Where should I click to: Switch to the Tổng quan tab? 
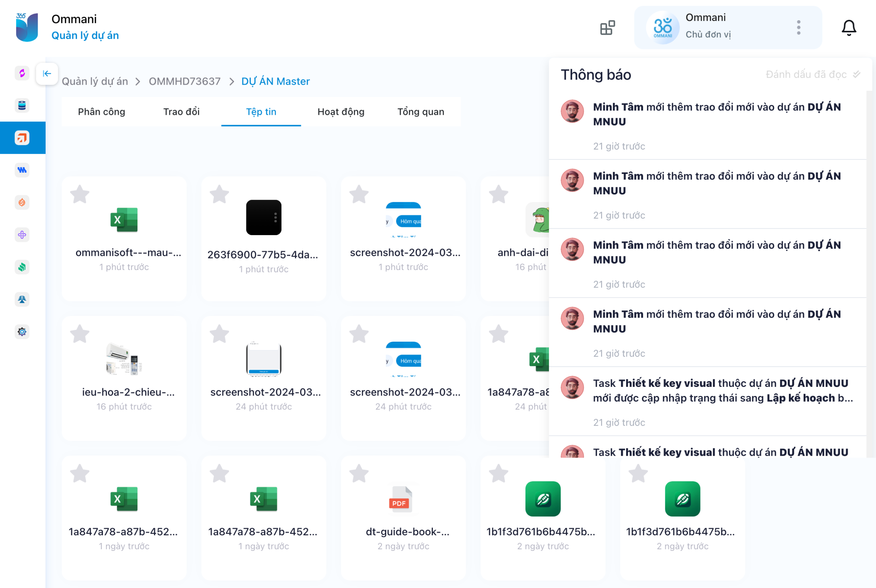421,112
